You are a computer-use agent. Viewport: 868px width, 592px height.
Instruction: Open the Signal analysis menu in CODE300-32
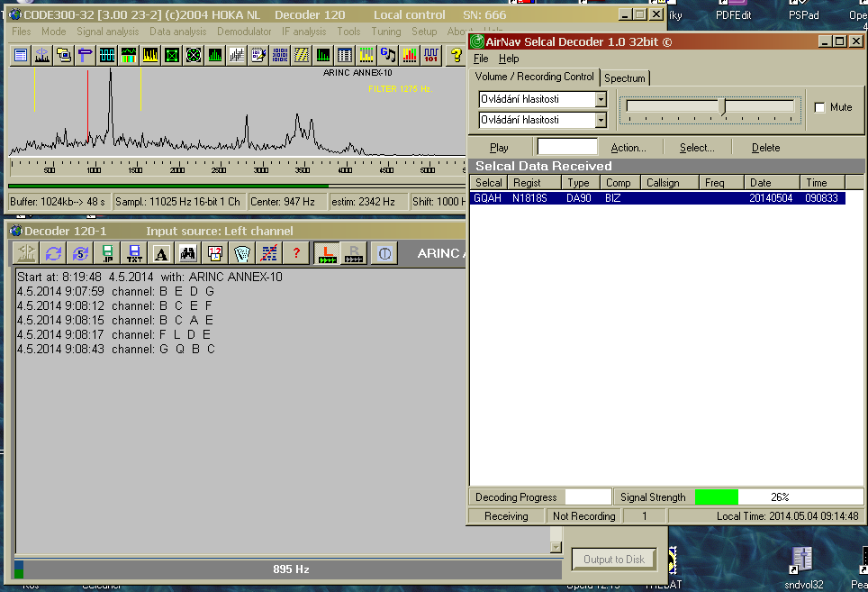click(107, 32)
